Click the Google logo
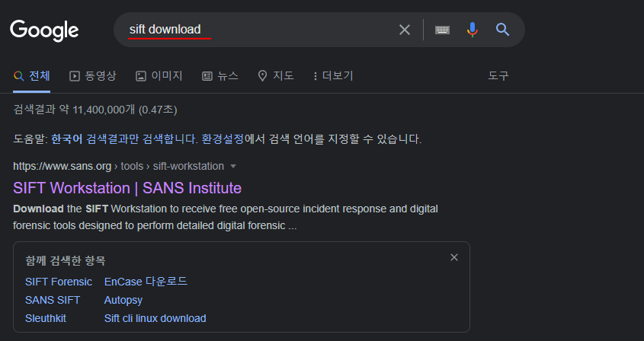Image resolution: width=644 pixels, height=341 pixels. coord(44,30)
